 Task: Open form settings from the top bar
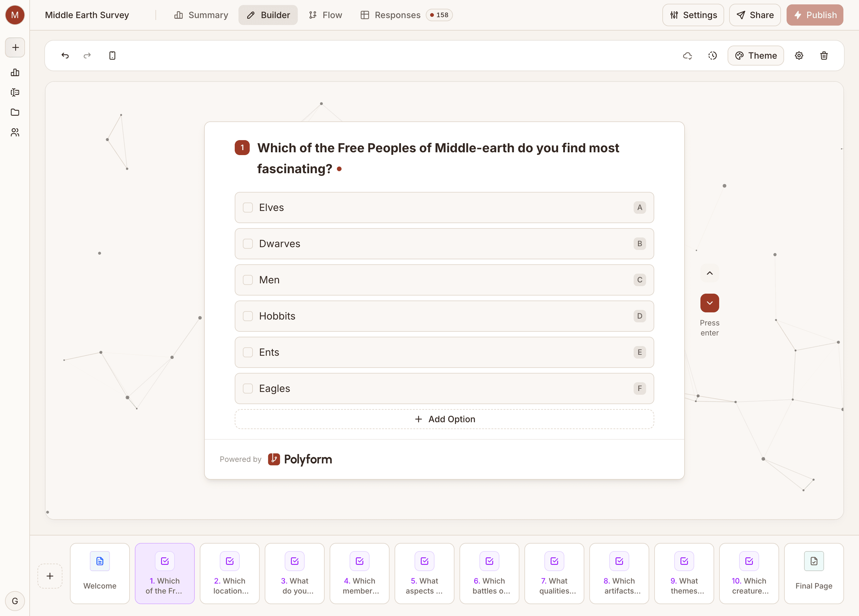click(x=693, y=15)
